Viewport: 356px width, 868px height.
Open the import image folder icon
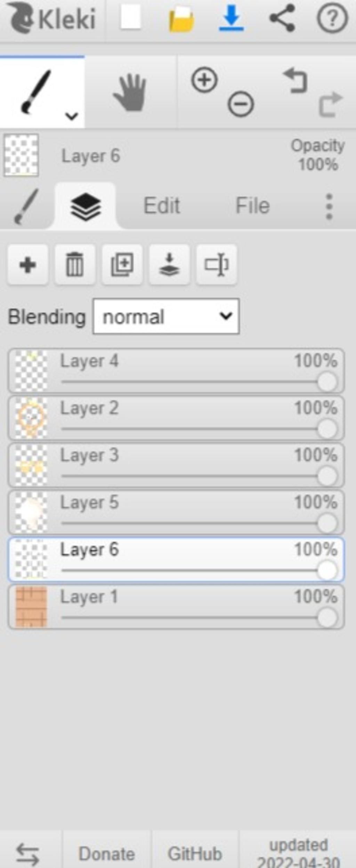pos(181,19)
